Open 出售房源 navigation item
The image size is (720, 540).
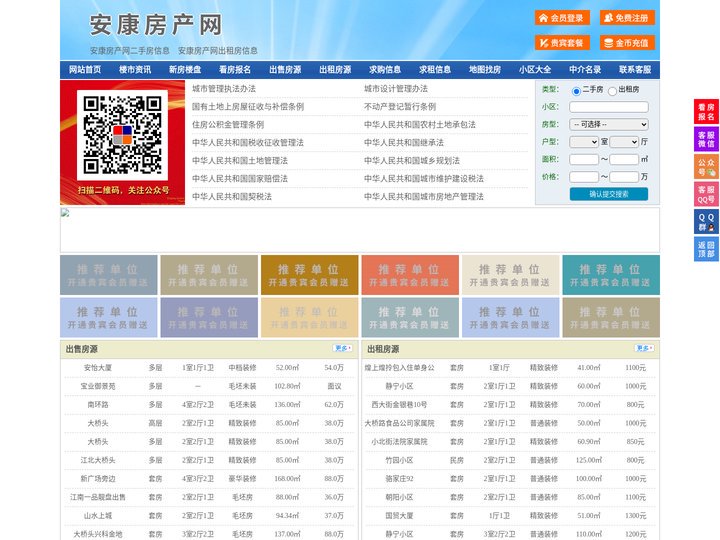(x=285, y=69)
